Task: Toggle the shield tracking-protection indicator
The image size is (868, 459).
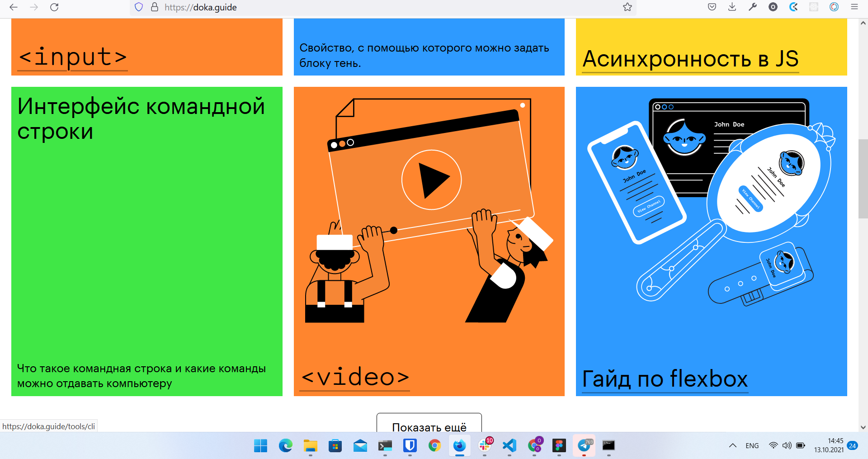Action: pos(138,7)
